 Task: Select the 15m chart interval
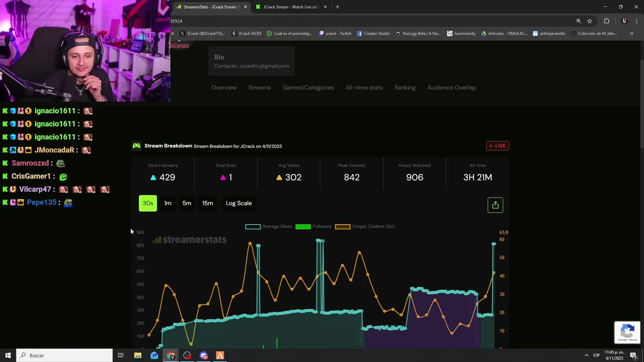[x=207, y=203]
